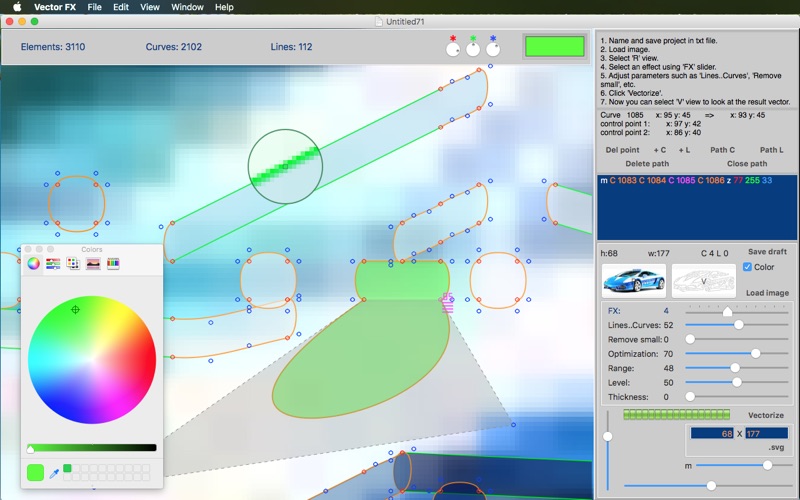Click the blue asterisk channel knob

click(x=493, y=49)
